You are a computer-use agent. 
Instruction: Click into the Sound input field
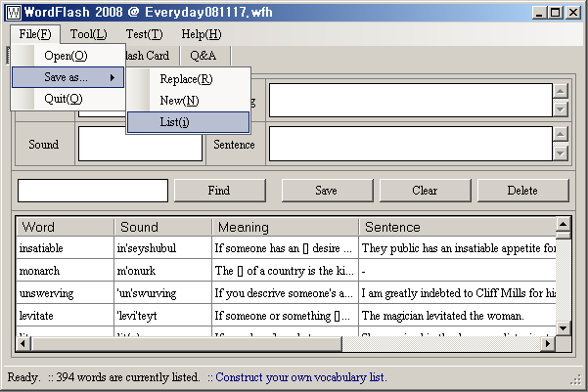click(140, 144)
